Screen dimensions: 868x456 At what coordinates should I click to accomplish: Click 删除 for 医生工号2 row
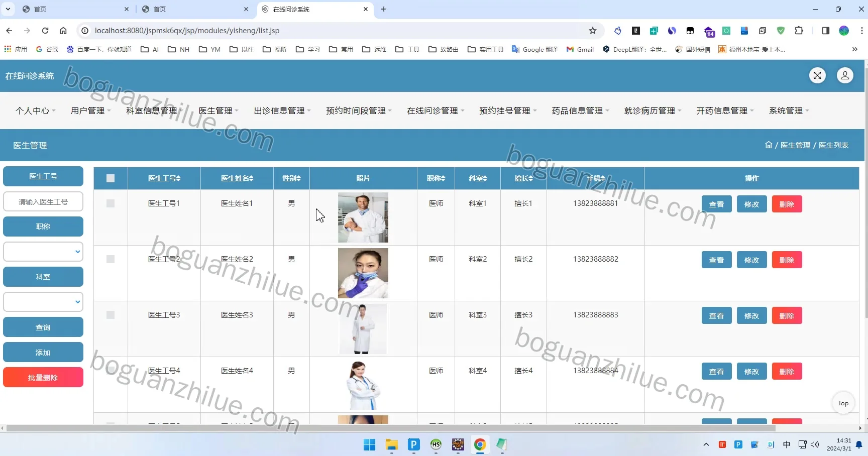787,260
